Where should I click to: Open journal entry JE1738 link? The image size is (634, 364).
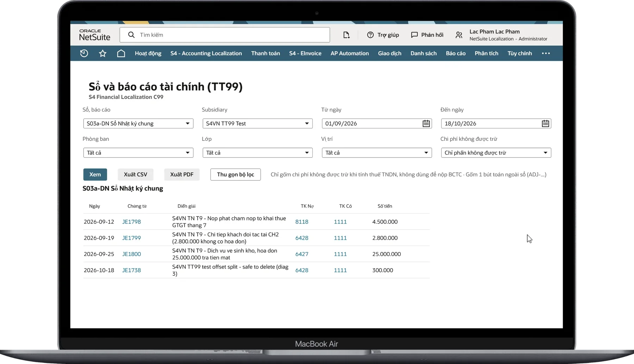point(131,270)
